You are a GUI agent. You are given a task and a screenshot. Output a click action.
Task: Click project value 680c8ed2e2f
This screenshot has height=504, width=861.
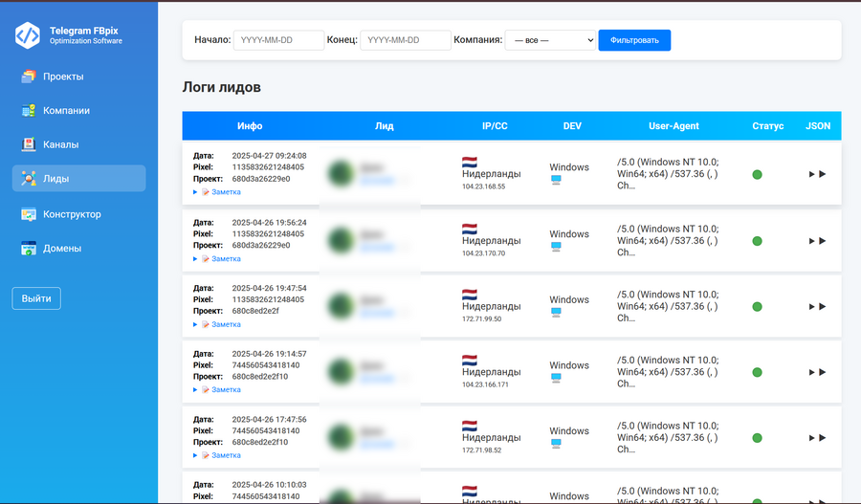tap(255, 311)
